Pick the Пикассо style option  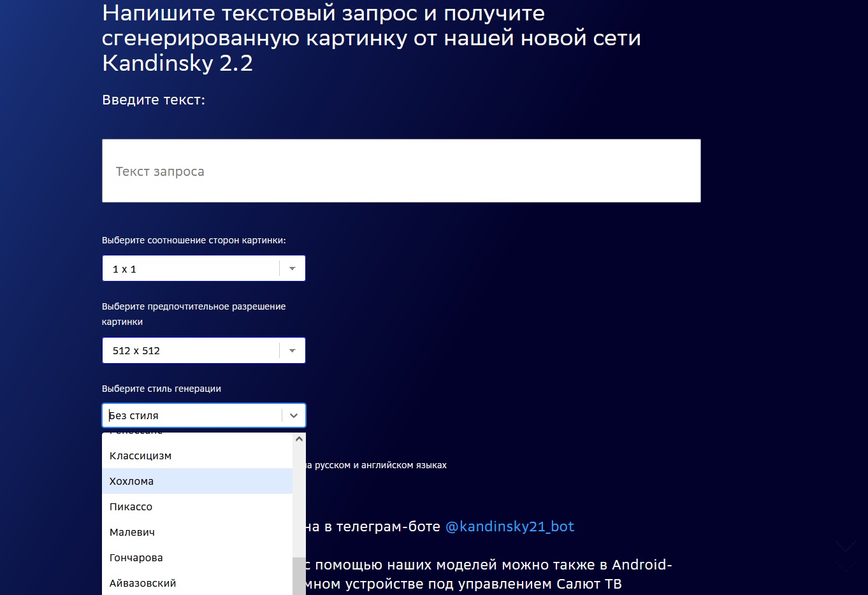[131, 506]
